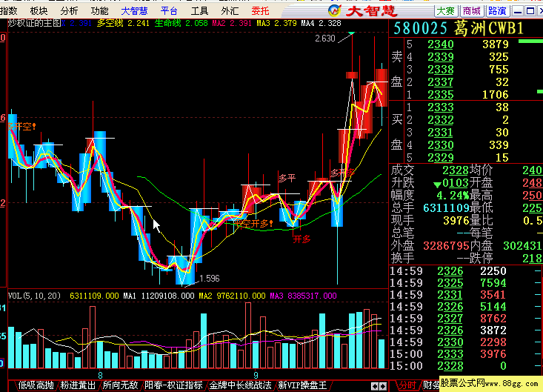Switch to the 低吸高抛 indicator tab
This screenshot has height=392, width=543.
click(x=36, y=385)
